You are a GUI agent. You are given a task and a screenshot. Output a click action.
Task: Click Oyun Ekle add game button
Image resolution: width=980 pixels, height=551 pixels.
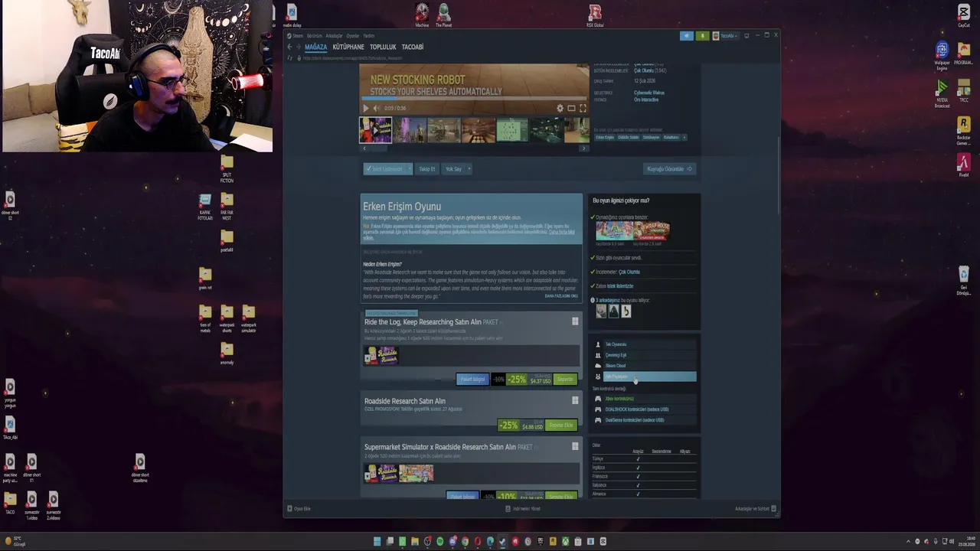coord(299,509)
